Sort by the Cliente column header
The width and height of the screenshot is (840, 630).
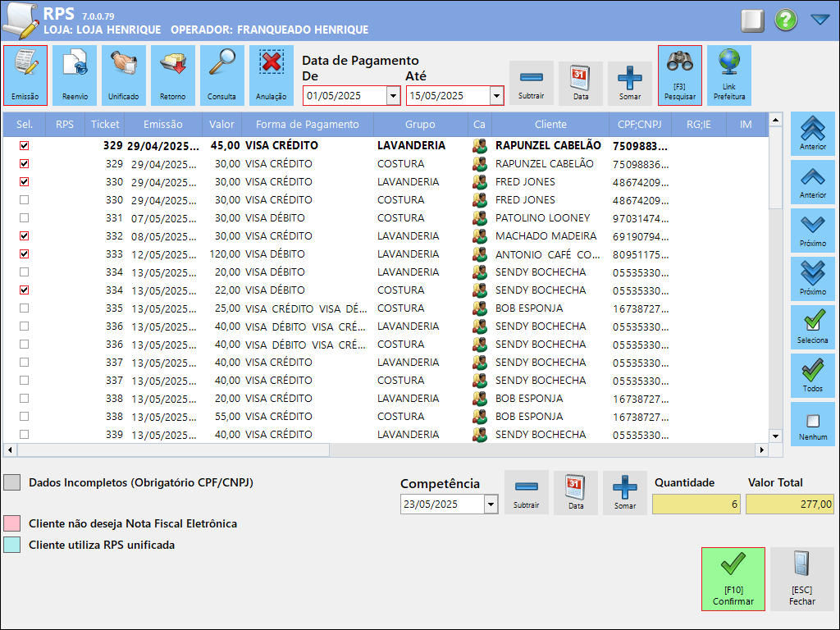550,125
